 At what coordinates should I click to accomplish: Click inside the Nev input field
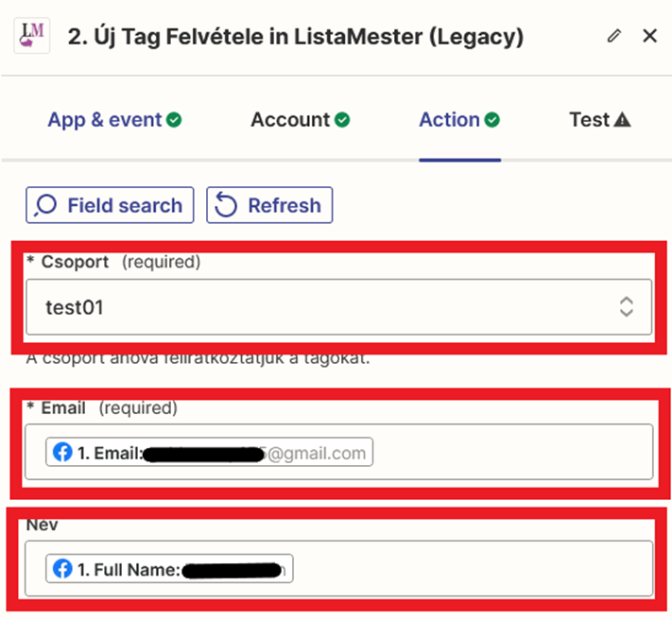(339, 569)
